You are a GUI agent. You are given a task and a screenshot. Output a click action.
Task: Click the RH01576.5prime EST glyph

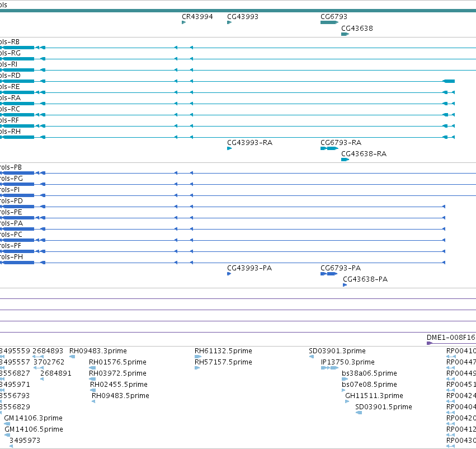tap(92, 368)
